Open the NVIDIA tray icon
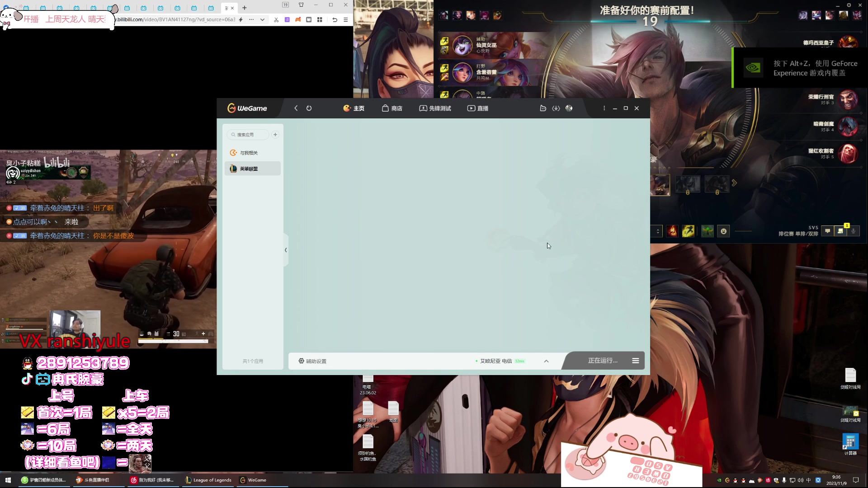The image size is (868, 488). tap(719, 480)
